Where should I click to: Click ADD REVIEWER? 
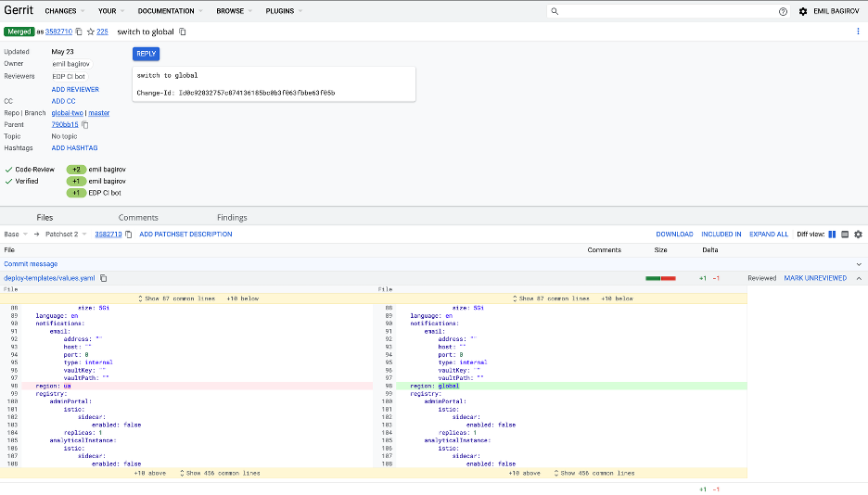(75, 90)
